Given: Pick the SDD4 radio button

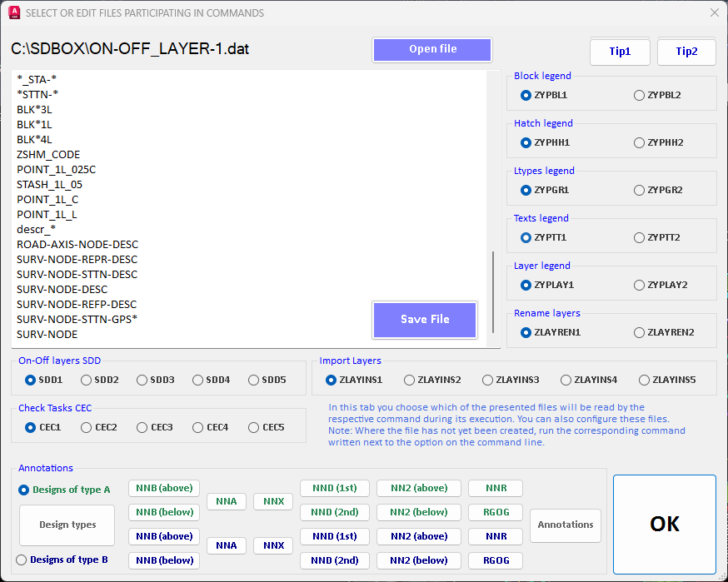Looking at the screenshot, I should pyautogui.click(x=212, y=381).
